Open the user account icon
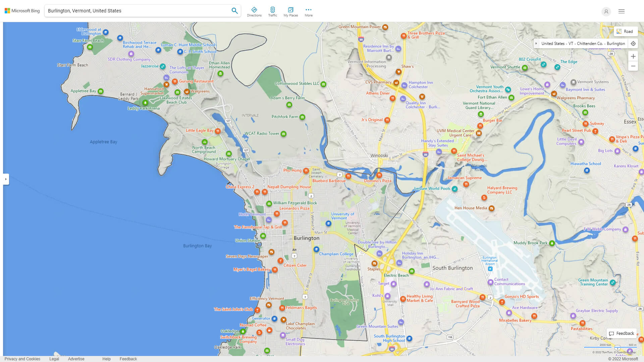644x362 pixels. pos(606,11)
